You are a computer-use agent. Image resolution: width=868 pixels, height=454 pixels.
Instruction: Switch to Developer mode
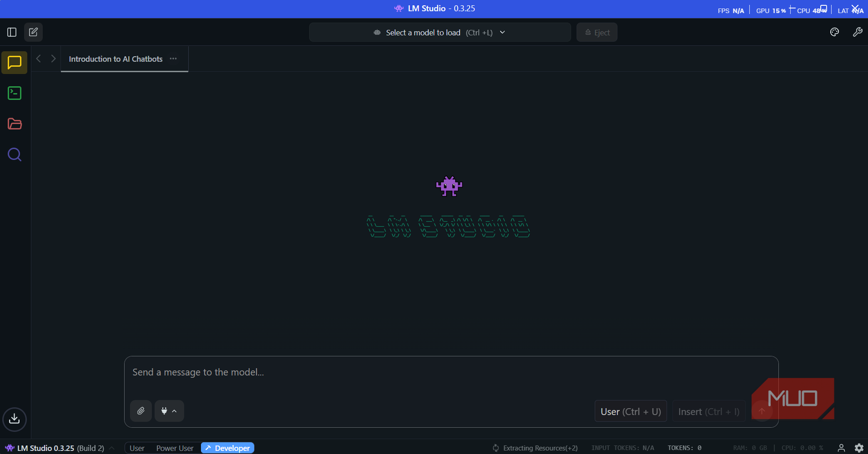click(x=227, y=448)
